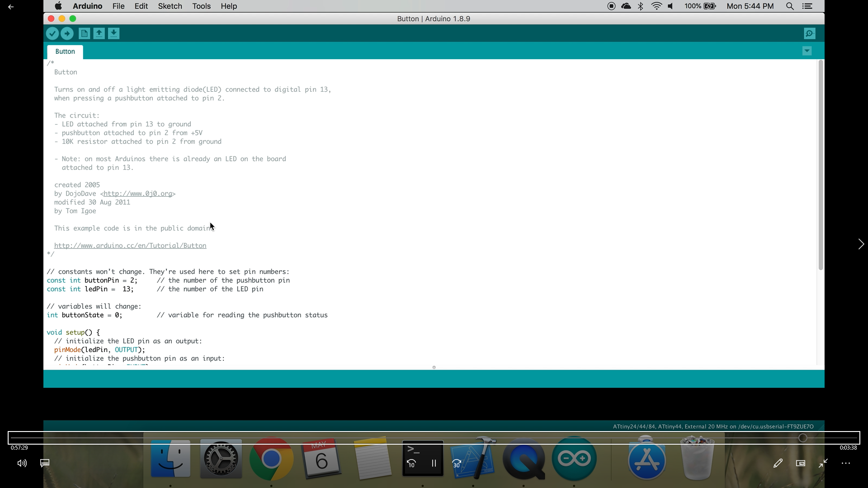Click the www.0j0.org hyperlink
Viewport: 868px width, 488px height.
(x=138, y=194)
